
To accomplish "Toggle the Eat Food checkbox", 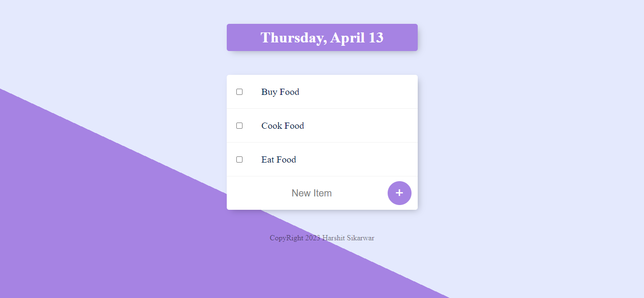I will tap(239, 159).
